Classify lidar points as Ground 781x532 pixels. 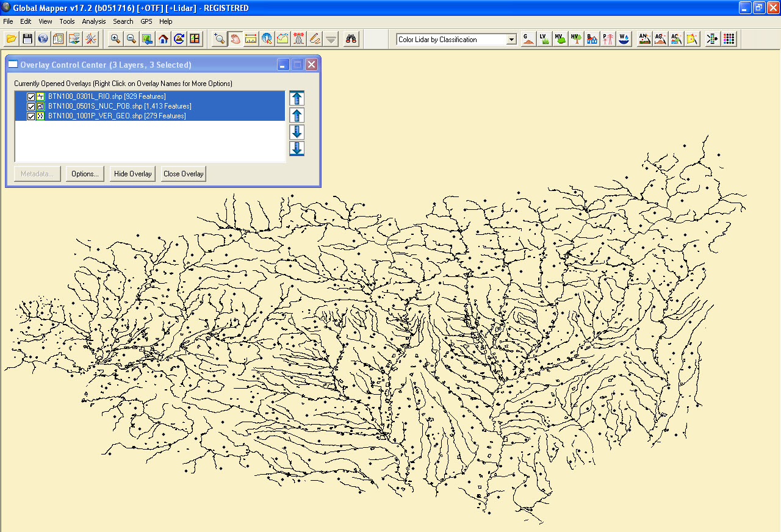(x=528, y=38)
